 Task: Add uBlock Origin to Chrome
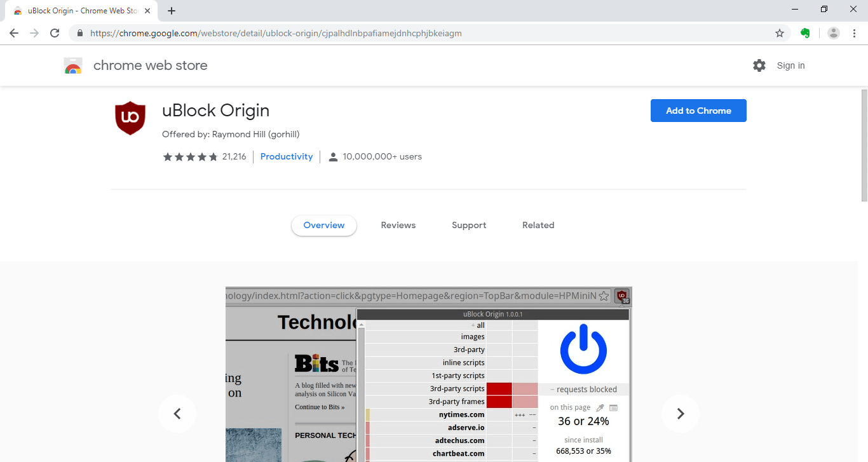tap(698, 111)
